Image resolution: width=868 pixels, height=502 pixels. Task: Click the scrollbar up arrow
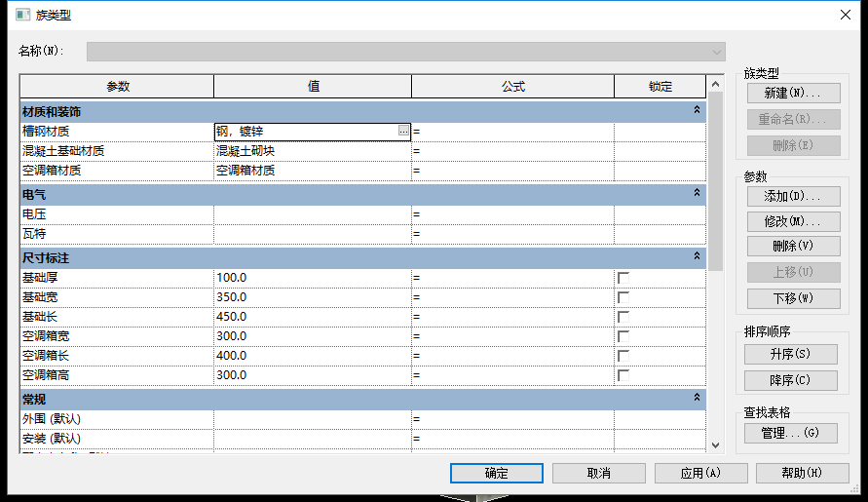(x=715, y=84)
